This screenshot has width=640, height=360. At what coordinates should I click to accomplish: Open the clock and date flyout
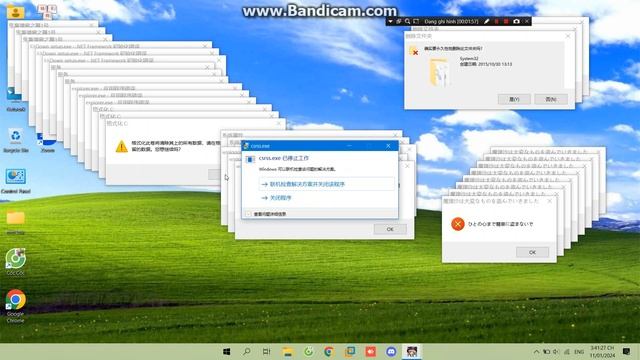602,351
